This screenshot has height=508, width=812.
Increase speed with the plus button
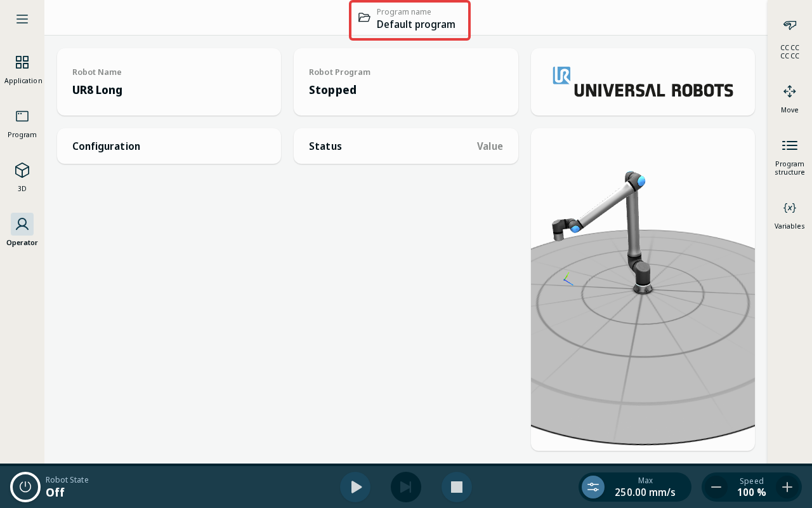(787, 487)
